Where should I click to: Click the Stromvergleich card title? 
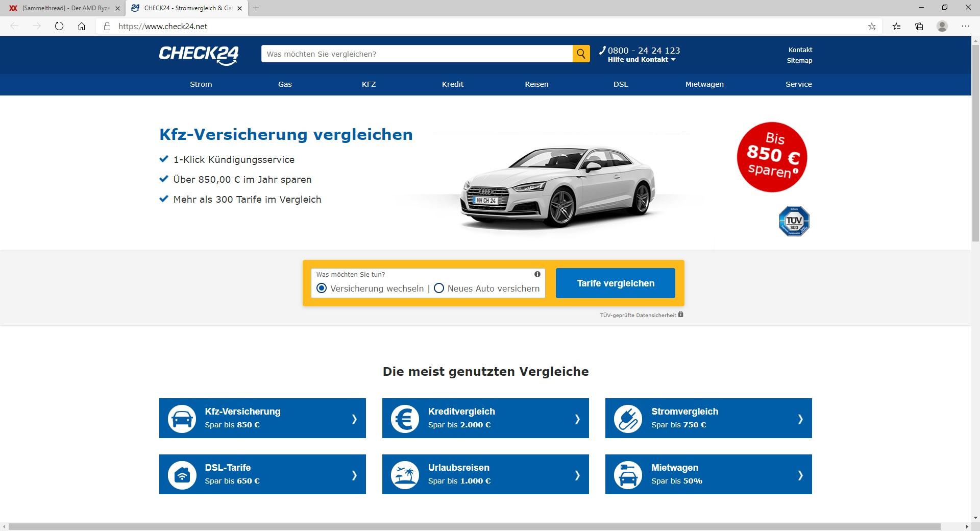(684, 412)
